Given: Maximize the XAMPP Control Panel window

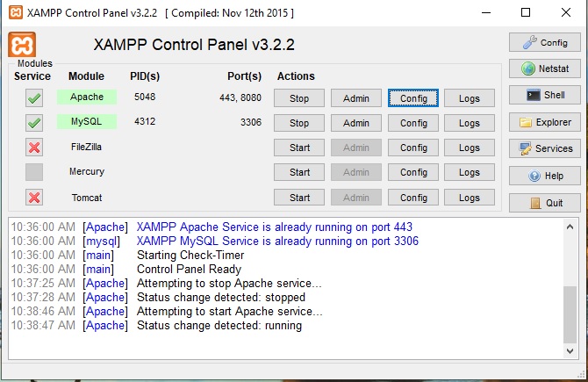Looking at the screenshot, I should [x=526, y=12].
